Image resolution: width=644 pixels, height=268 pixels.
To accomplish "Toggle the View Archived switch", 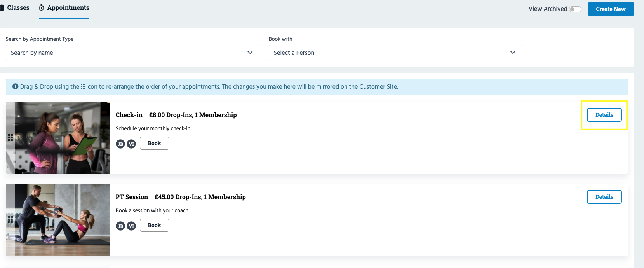I will pos(575,9).
